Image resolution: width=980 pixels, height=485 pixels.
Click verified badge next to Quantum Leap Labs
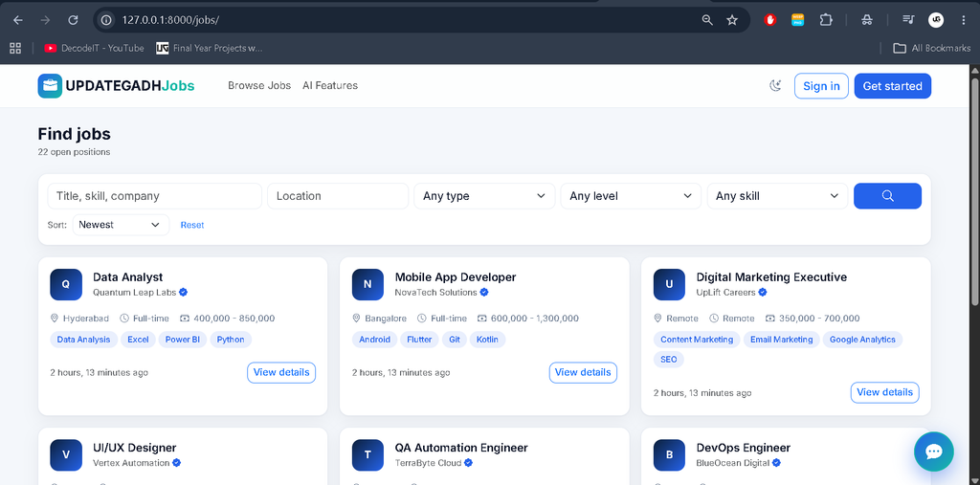point(184,292)
